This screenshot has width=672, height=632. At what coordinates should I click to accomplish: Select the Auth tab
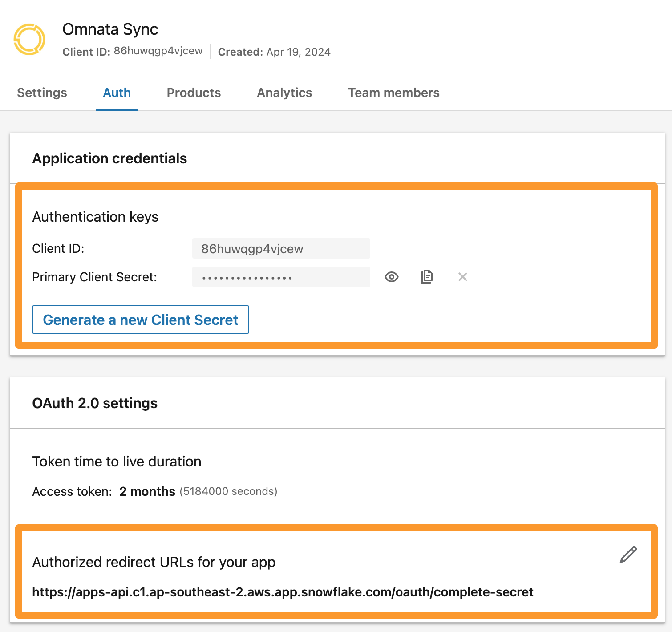[x=117, y=93]
